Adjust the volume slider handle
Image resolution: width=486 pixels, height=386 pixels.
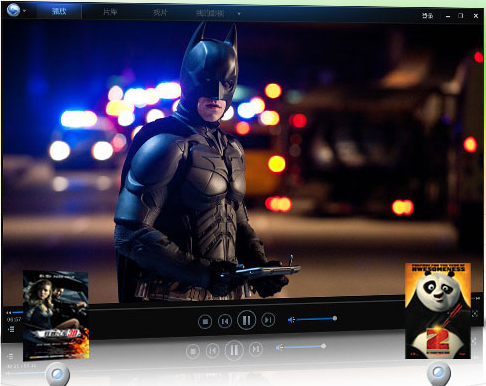click(335, 318)
